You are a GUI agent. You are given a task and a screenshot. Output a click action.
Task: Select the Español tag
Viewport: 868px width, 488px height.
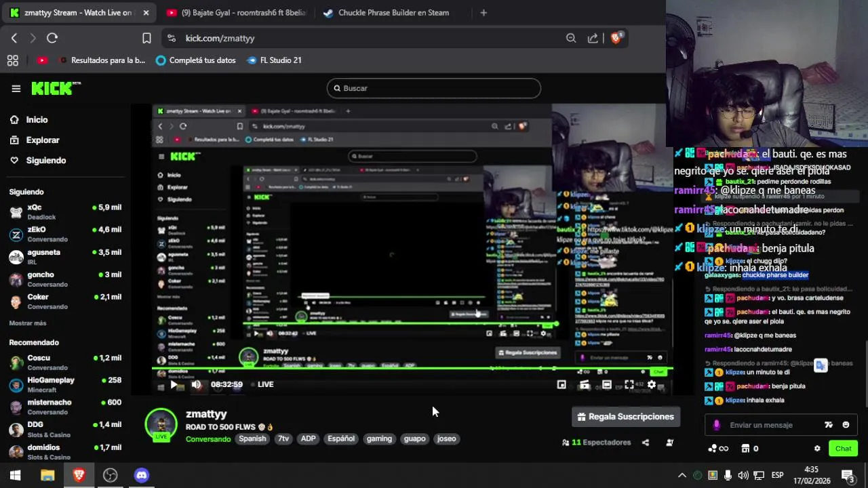pos(341,439)
